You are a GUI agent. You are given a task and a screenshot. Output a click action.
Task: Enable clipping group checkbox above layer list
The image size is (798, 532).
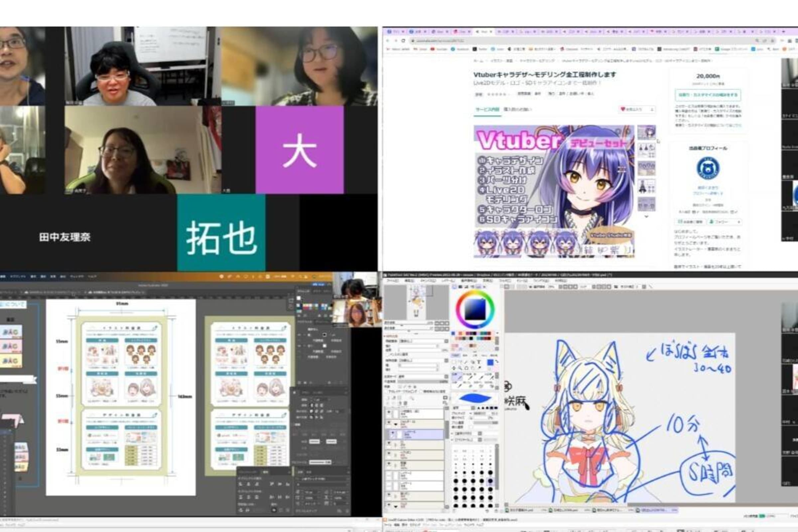(386, 392)
